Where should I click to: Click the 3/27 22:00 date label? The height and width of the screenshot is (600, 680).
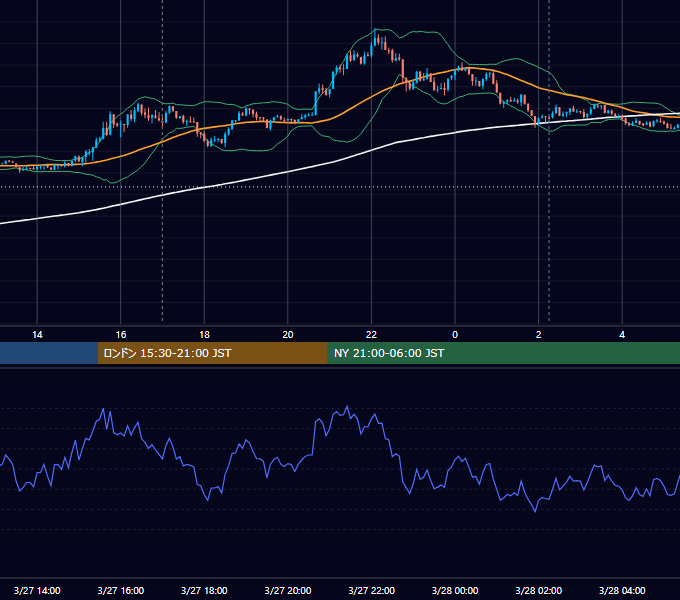click(x=371, y=590)
